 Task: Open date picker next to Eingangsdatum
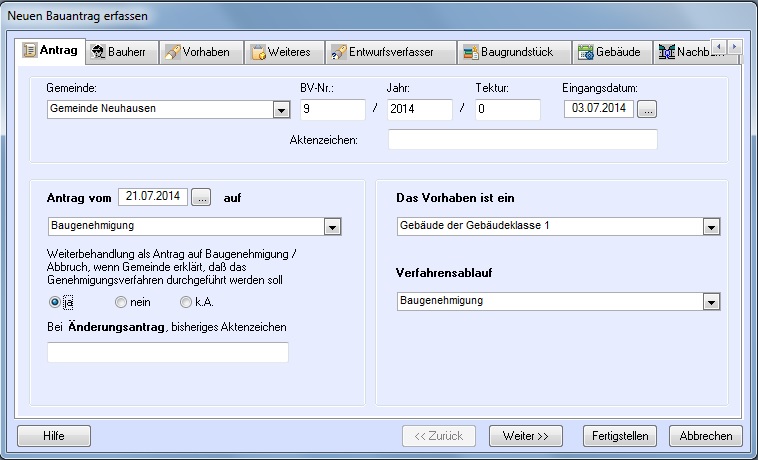click(647, 109)
